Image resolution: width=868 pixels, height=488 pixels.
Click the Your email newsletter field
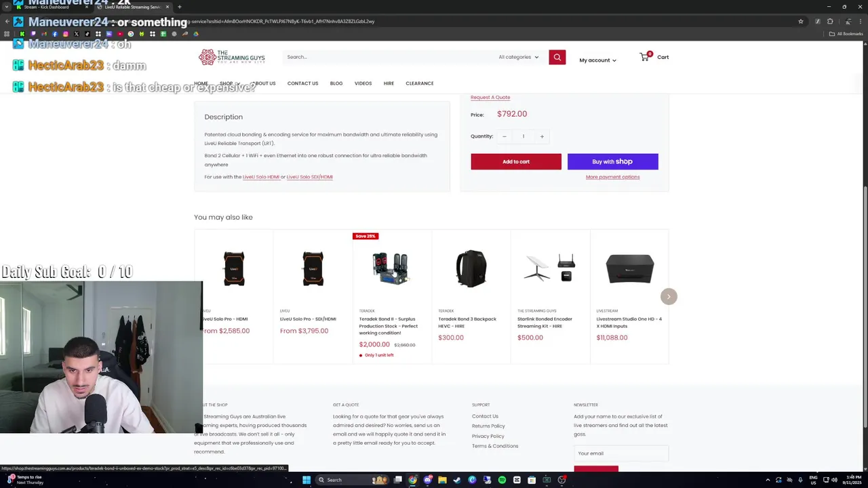tap(621, 453)
